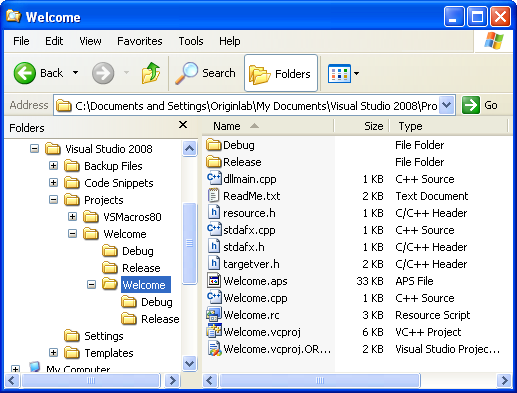This screenshot has width=517, height=393.
Task: Expand the Code Snippets tree node
Action: coord(53,182)
